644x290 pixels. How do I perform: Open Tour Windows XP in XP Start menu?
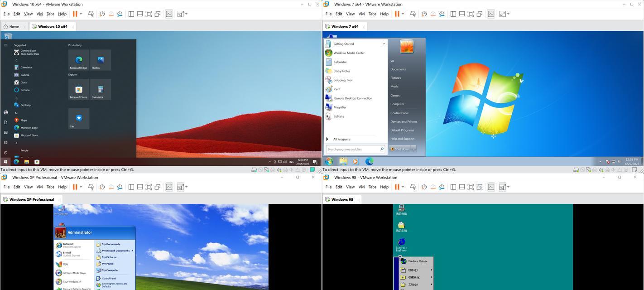(x=72, y=281)
